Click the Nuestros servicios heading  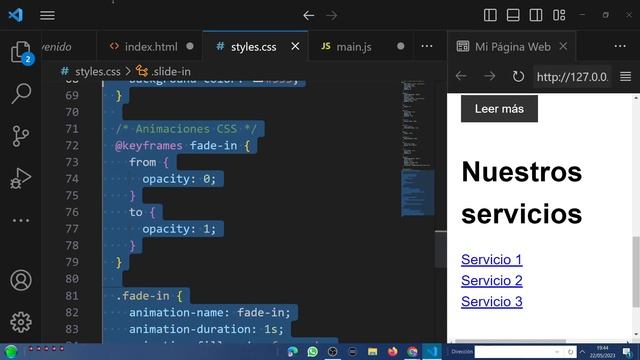[x=522, y=192]
